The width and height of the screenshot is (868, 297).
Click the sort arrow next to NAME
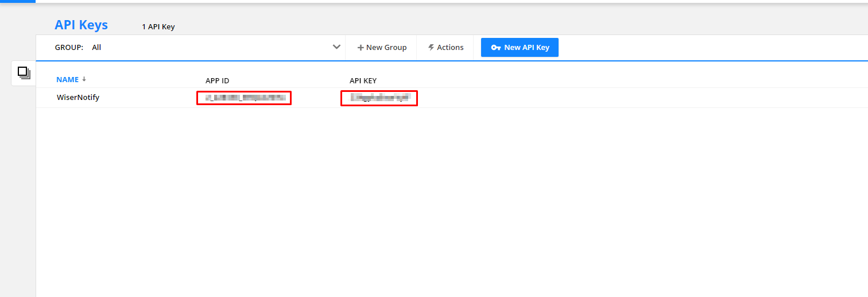coord(84,79)
